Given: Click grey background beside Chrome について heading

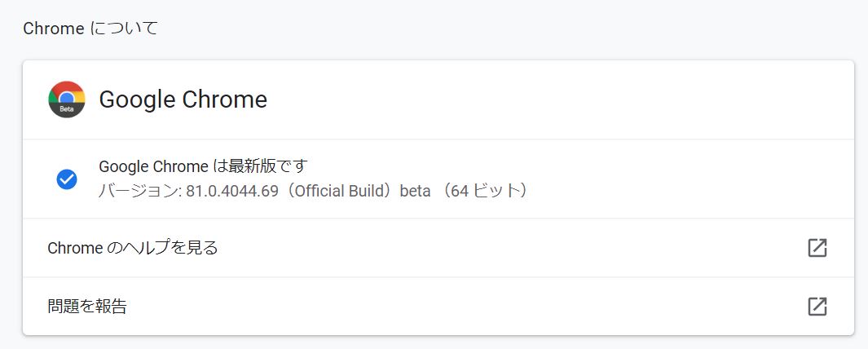Looking at the screenshot, I should 498,28.
